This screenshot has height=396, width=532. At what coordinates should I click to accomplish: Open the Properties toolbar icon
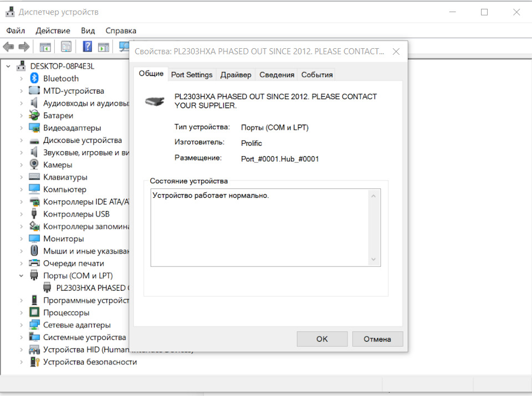pos(66,47)
